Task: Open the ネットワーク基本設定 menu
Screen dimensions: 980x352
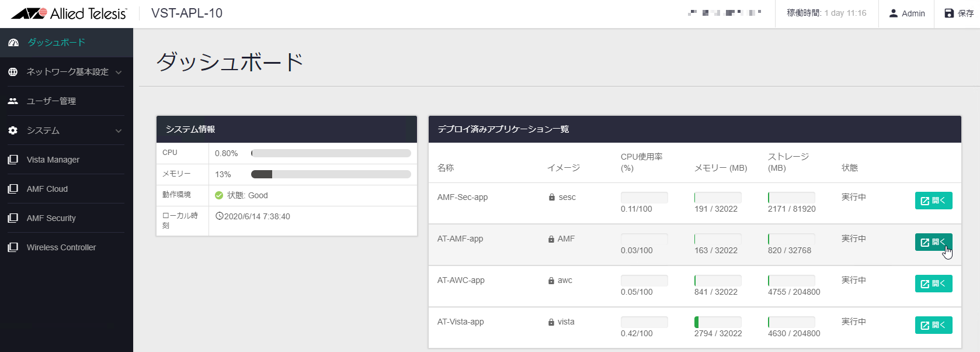Action: (x=67, y=72)
